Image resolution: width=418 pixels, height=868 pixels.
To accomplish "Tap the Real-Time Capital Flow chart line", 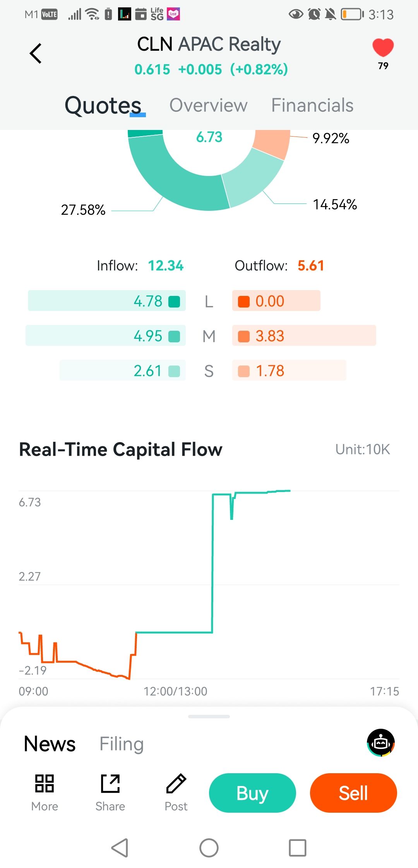I will coord(212,561).
